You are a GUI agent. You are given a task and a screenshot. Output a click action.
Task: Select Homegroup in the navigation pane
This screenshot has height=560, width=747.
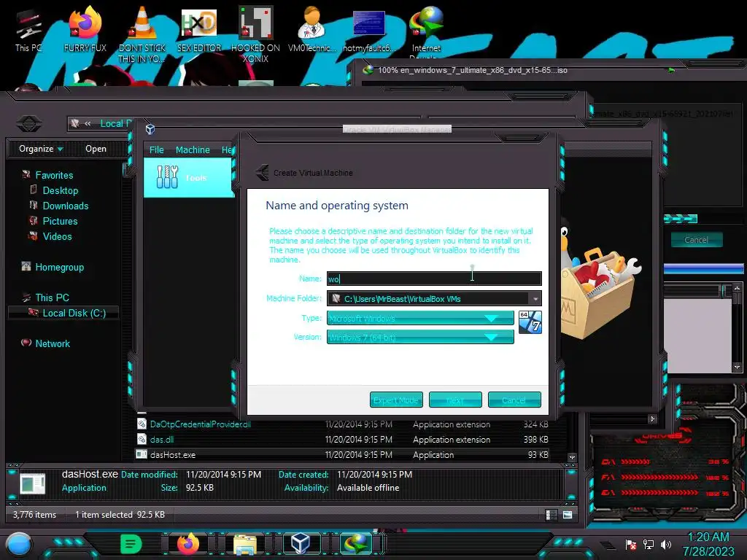coord(59,267)
